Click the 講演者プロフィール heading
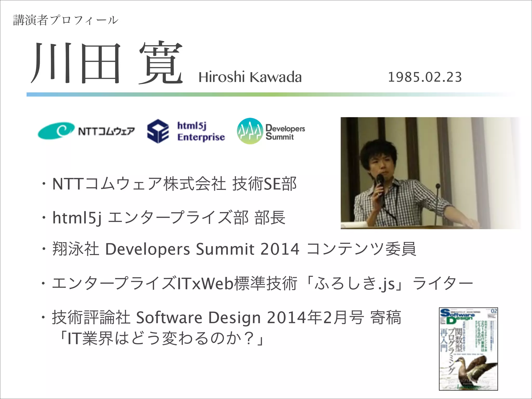This screenshot has width=532, height=399. pyautogui.click(x=65, y=20)
